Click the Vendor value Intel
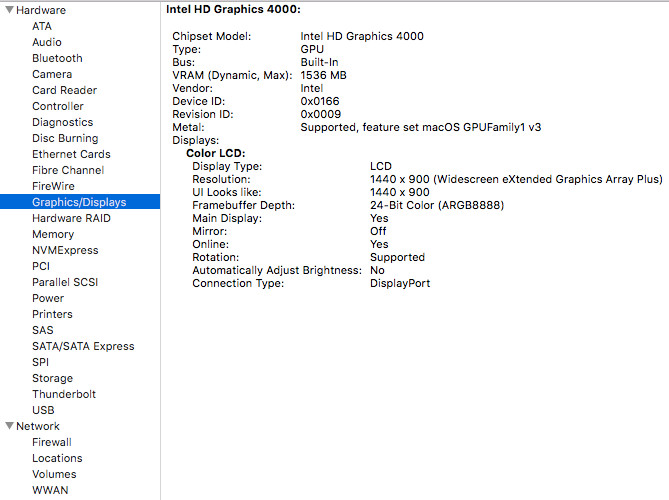669x500 pixels. tap(312, 88)
